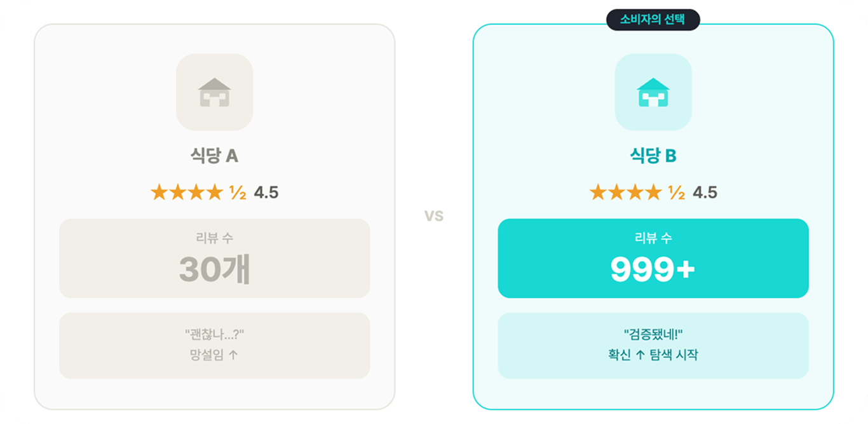Click the 식당 B title
This screenshot has width=868, height=424.
click(x=653, y=156)
